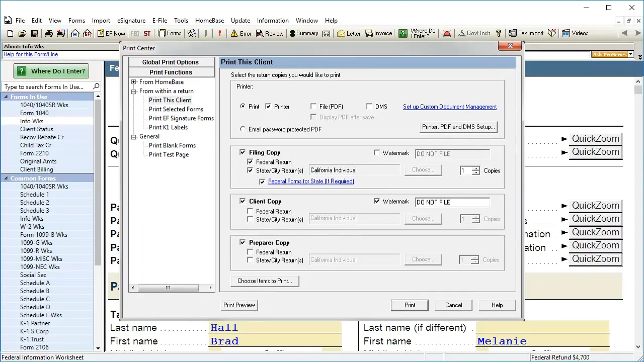This screenshot has width=644, height=362.
Task: Click the Print Preview button
Action: click(x=239, y=305)
